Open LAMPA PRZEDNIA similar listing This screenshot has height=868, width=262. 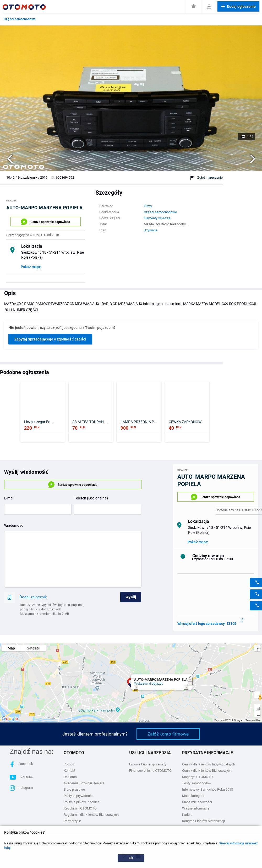[x=139, y=411]
